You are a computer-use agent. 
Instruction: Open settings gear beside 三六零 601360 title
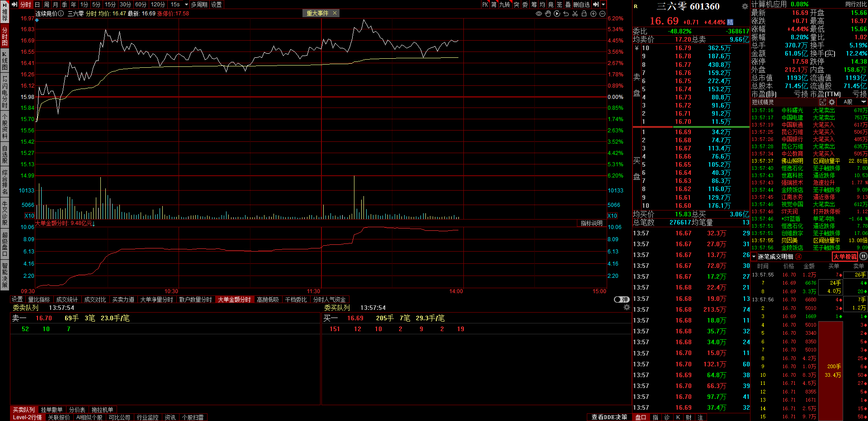tap(745, 6)
